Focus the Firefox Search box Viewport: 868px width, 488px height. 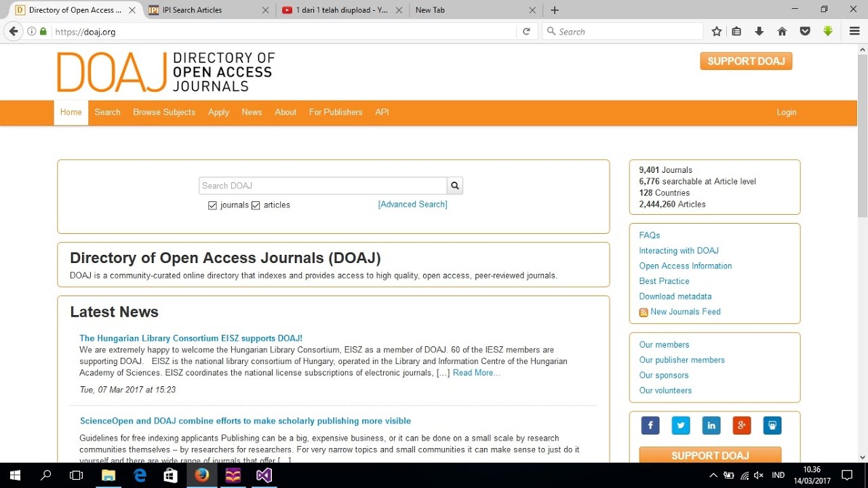point(623,31)
